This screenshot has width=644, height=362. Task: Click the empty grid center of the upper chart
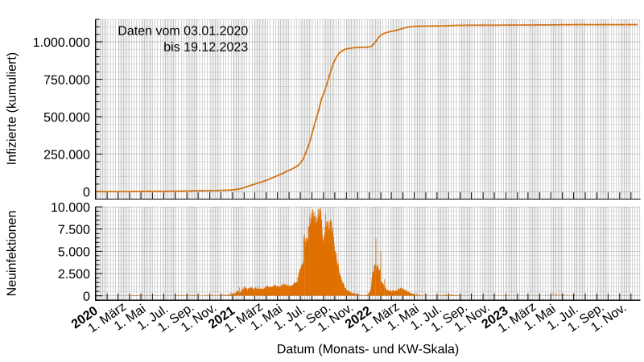point(483,113)
